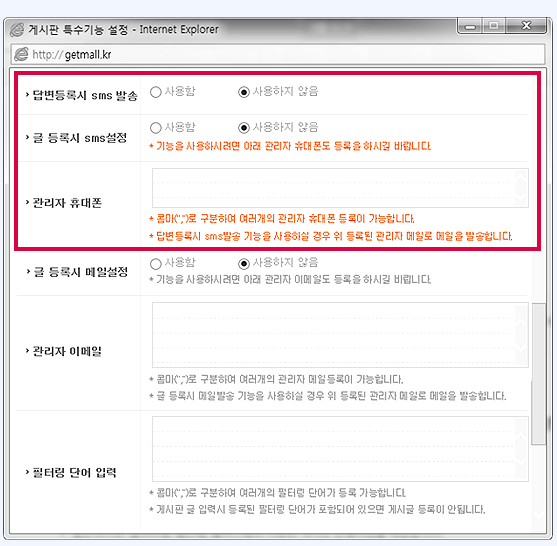Click the 관리자 이메일 textarea scrollbar
The width and height of the screenshot is (557, 546).
521,335
